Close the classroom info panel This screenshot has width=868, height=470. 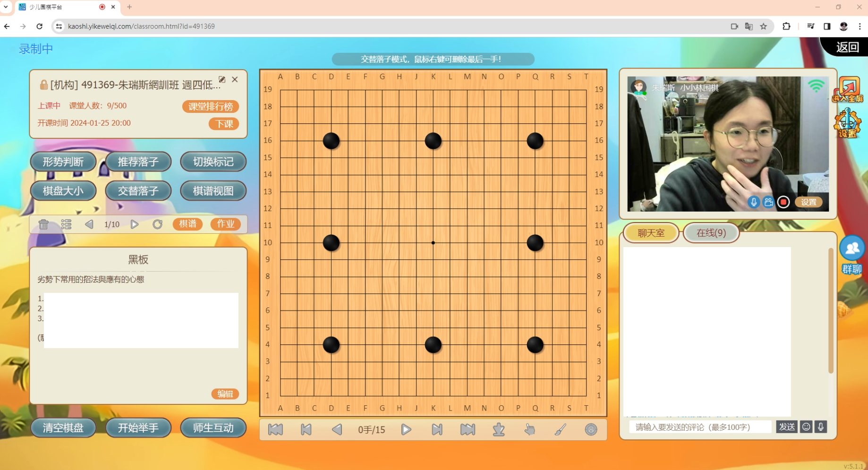coord(235,79)
